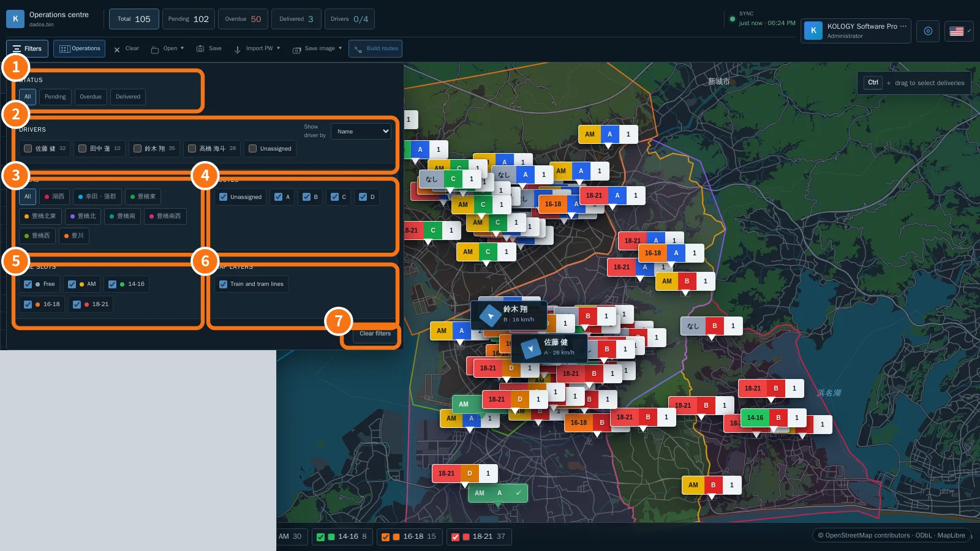Check the 田中 蓮 driver checkbox
This screenshot has height=551, width=980.
[82, 149]
